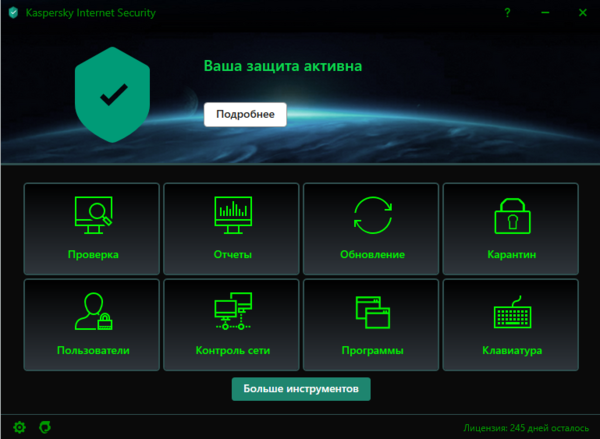
Task: Open help with the question mark
Action: click(x=507, y=13)
